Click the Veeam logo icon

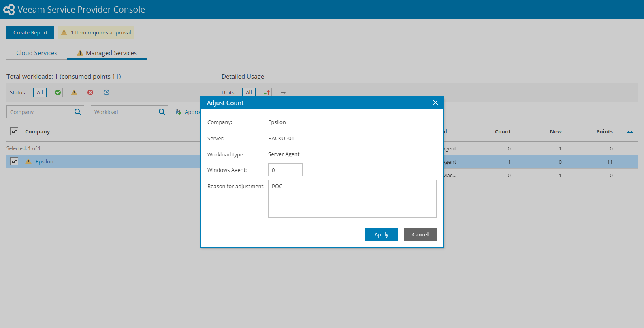tap(9, 9)
